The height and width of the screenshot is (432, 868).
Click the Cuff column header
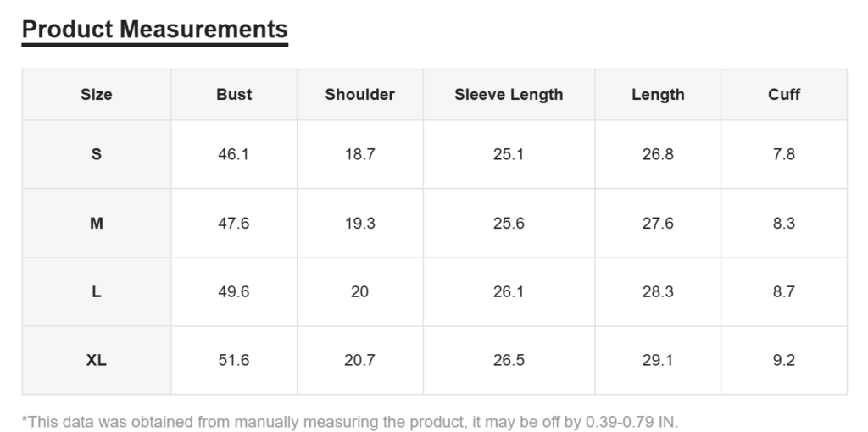click(784, 95)
